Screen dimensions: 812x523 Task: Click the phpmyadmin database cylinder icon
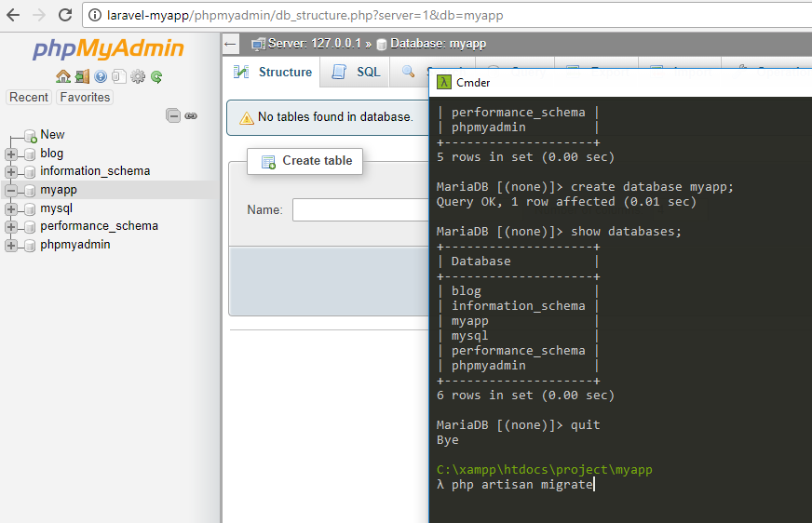(x=30, y=245)
